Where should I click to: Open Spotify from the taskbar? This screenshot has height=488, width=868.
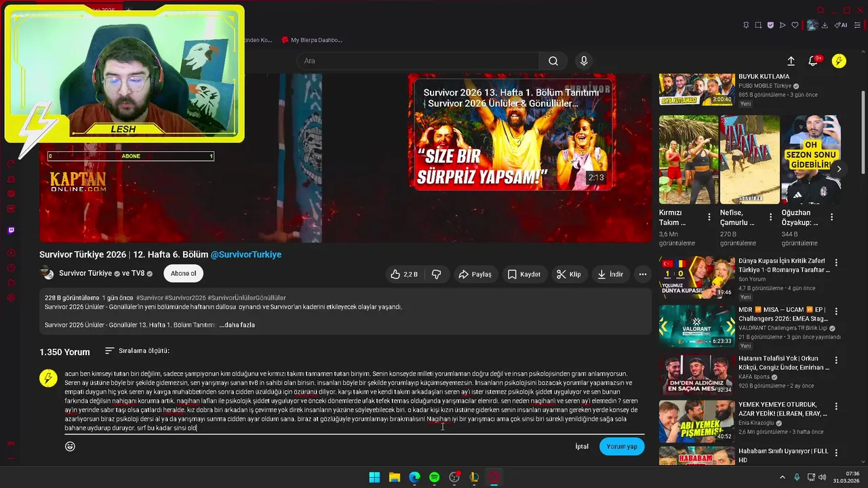pyautogui.click(x=434, y=477)
